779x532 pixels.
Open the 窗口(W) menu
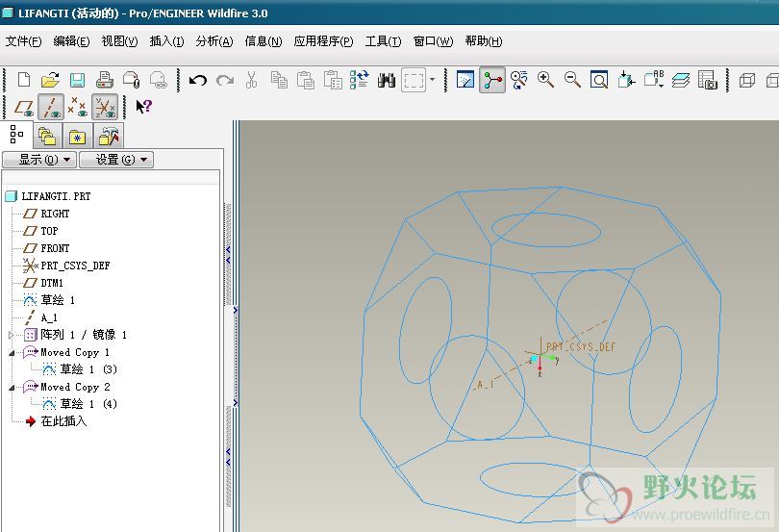coord(433,41)
